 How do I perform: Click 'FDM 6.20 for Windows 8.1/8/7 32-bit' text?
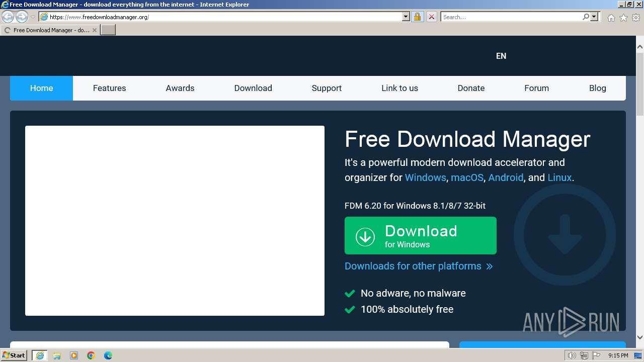point(415,206)
